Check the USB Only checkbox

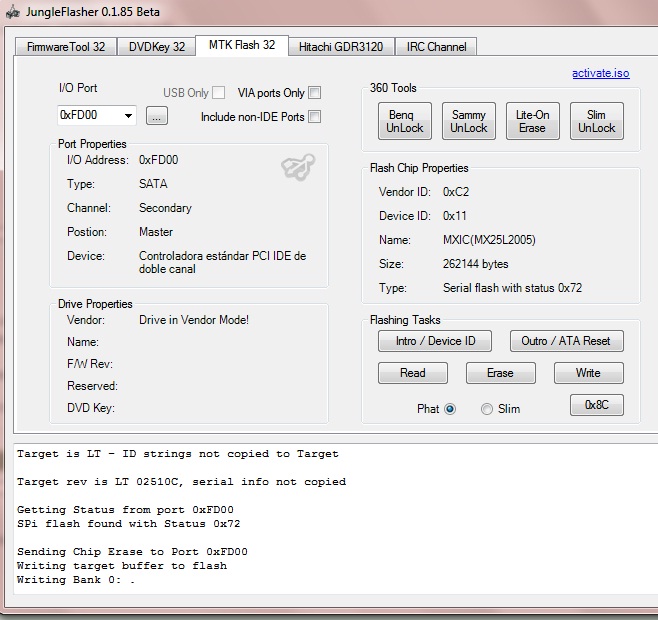coord(219,93)
